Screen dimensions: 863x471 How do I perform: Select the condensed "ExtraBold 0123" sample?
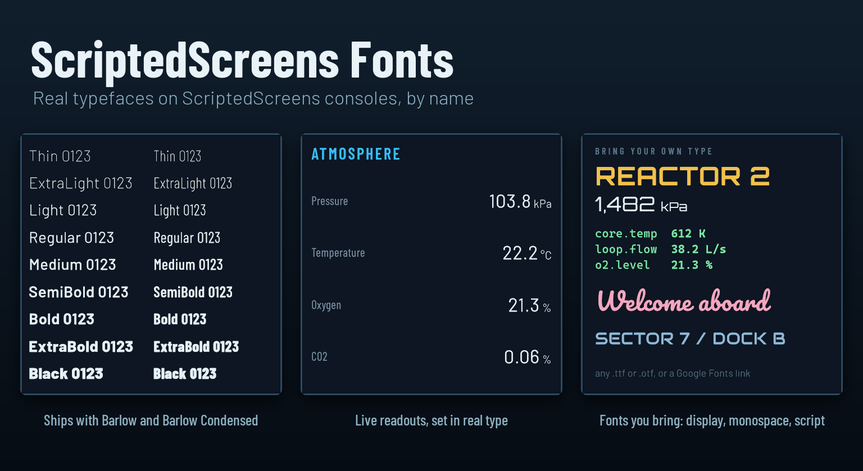(x=196, y=347)
